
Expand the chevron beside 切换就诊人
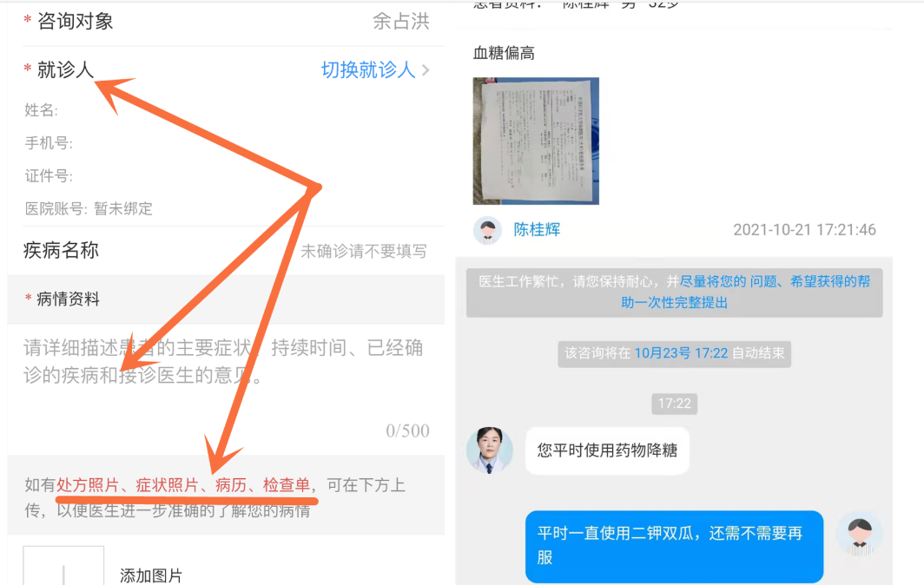tap(426, 70)
